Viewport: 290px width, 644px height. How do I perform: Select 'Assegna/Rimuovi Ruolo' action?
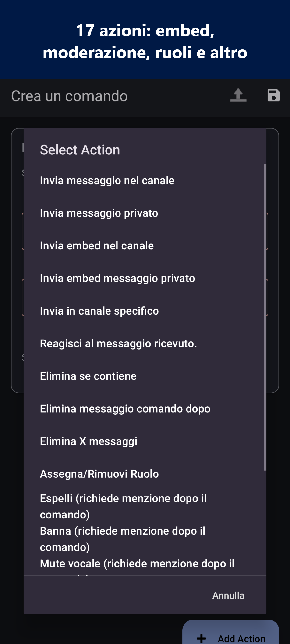pos(99,474)
